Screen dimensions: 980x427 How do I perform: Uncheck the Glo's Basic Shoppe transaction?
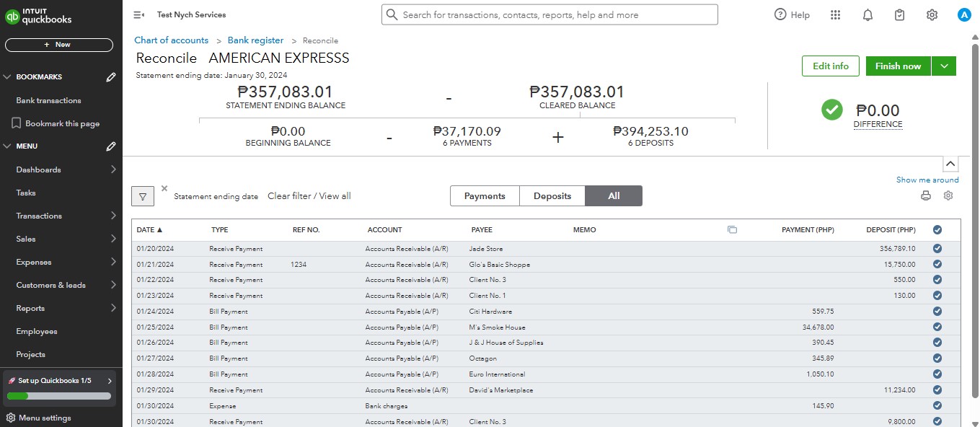tap(937, 264)
